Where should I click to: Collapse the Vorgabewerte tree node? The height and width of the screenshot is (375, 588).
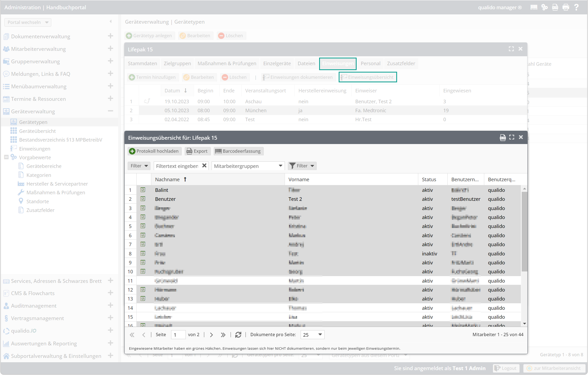(6, 157)
